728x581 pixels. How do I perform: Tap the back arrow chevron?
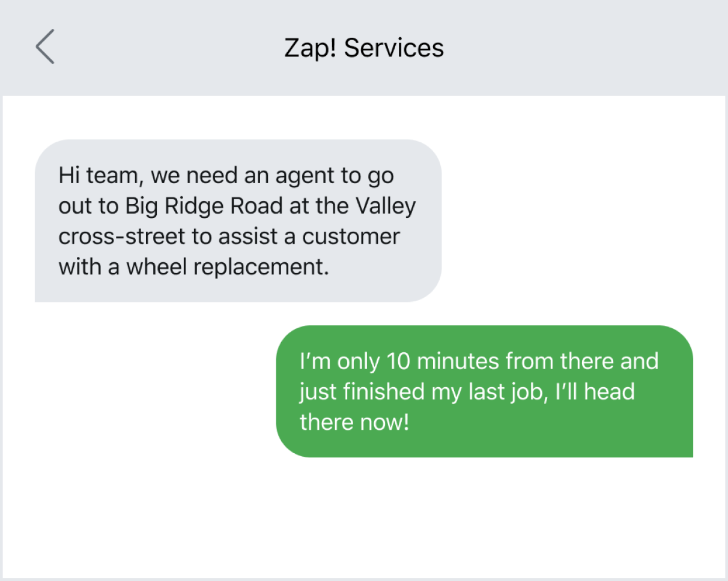[x=45, y=47]
